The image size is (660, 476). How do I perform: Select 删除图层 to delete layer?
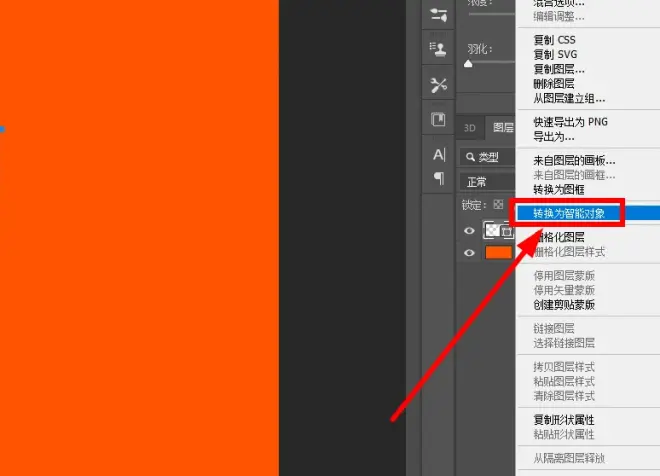554,84
